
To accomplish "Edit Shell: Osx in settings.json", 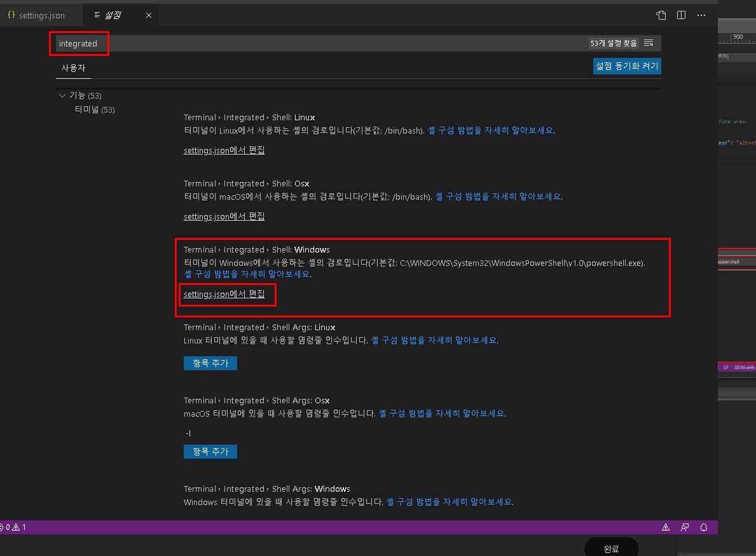I will 224,216.
